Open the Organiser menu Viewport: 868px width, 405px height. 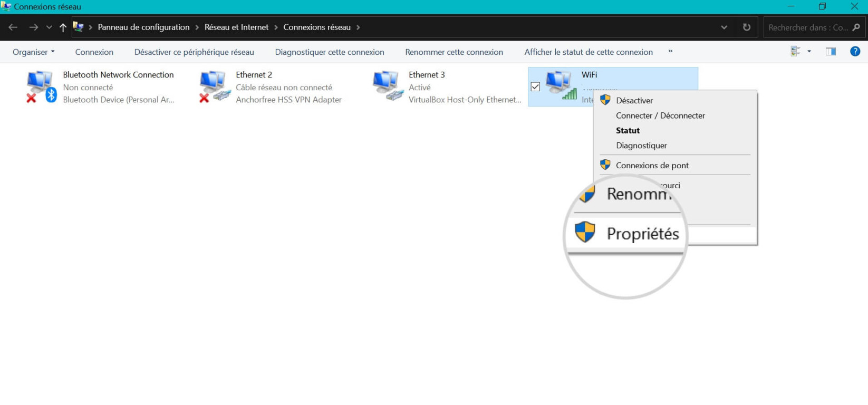(34, 52)
